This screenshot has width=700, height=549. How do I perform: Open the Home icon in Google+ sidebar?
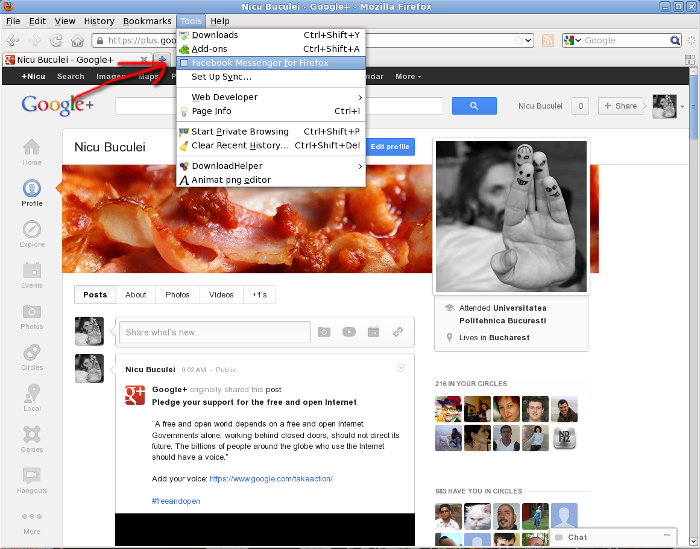[x=32, y=147]
